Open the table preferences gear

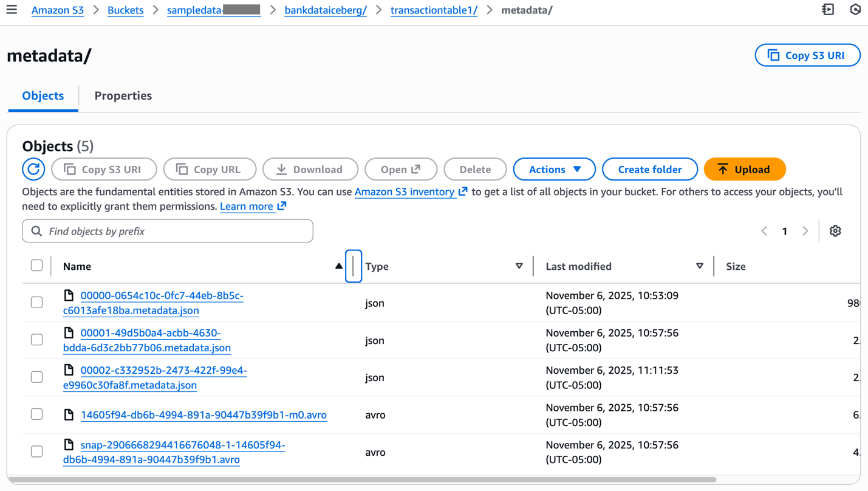tap(835, 231)
